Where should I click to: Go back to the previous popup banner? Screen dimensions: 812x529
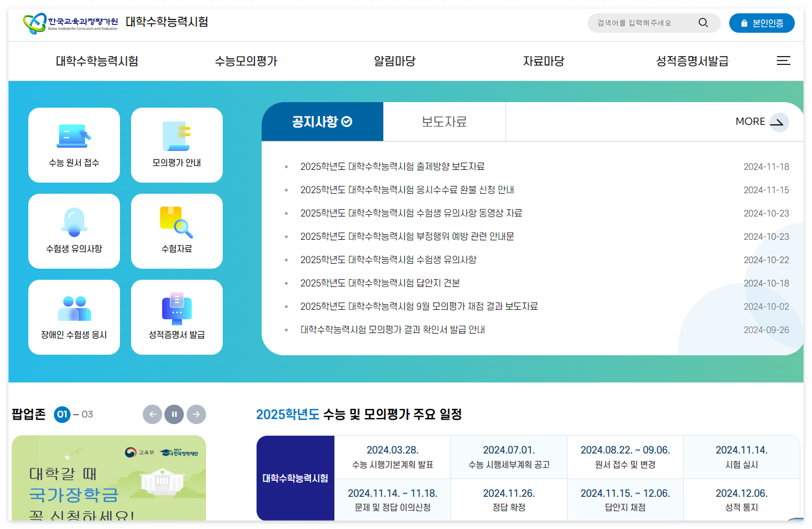pos(153,414)
